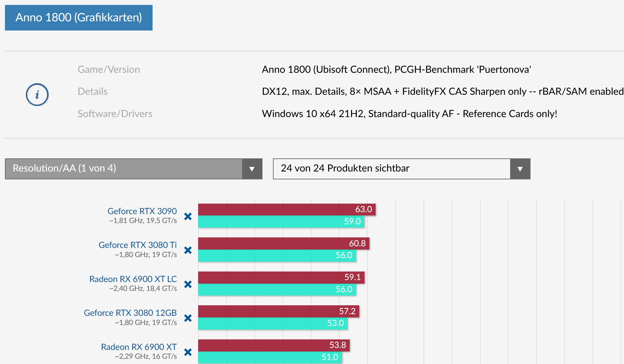The height and width of the screenshot is (364, 624).
Task: Click the ~2,40 GHz, 18,4 GT/s text
Action: [x=143, y=289]
